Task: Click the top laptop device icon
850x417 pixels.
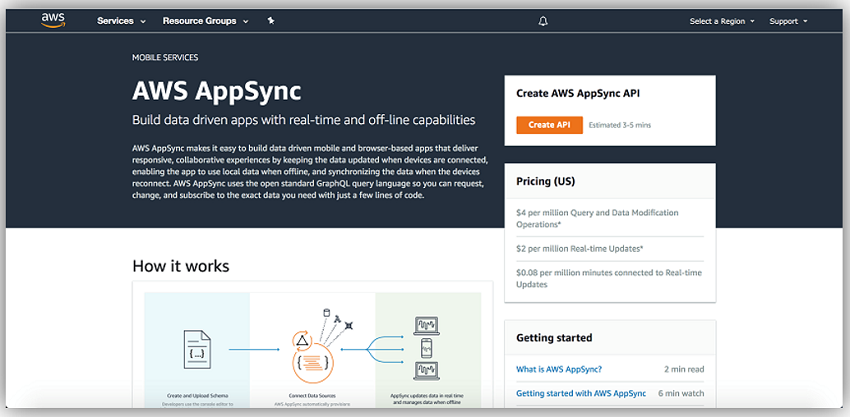Action: point(427,325)
